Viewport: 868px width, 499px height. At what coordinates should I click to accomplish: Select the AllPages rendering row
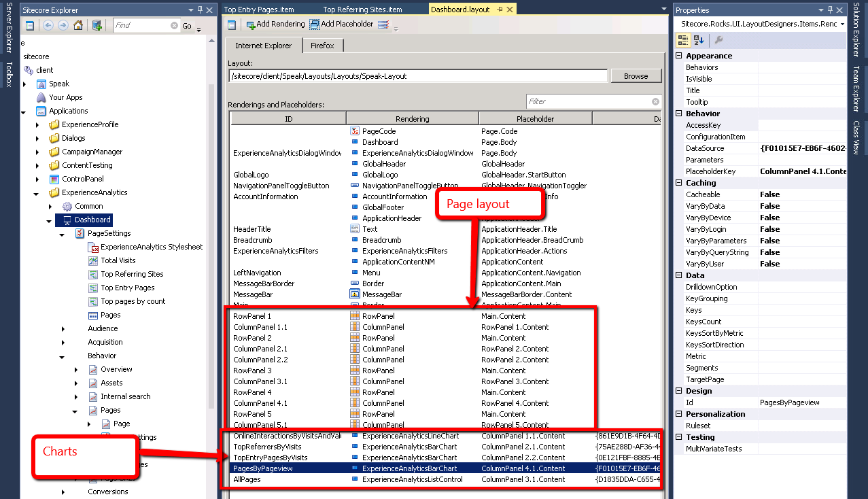click(445, 479)
